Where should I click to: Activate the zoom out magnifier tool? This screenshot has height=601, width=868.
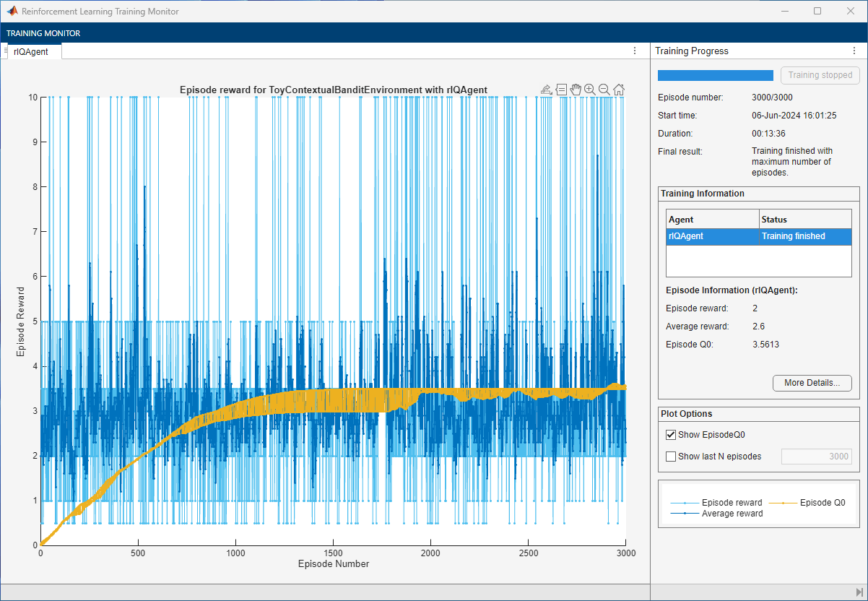click(x=604, y=90)
